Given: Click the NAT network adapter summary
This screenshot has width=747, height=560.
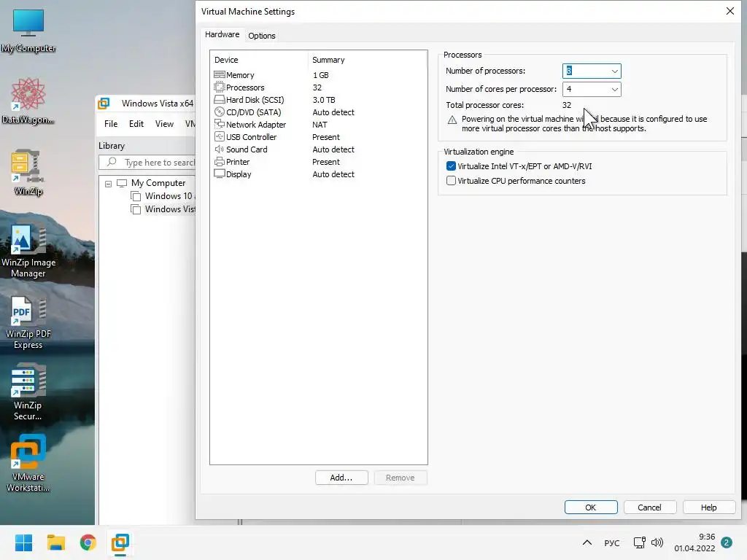Looking at the screenshot, I should point(320,125).
